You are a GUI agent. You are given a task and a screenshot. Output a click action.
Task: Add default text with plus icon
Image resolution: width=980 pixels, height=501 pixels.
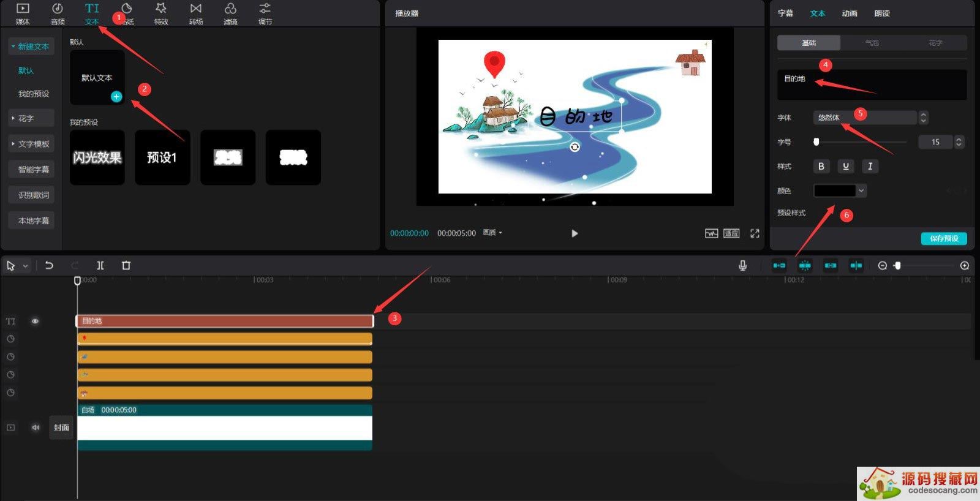click(x=116, y=97)
